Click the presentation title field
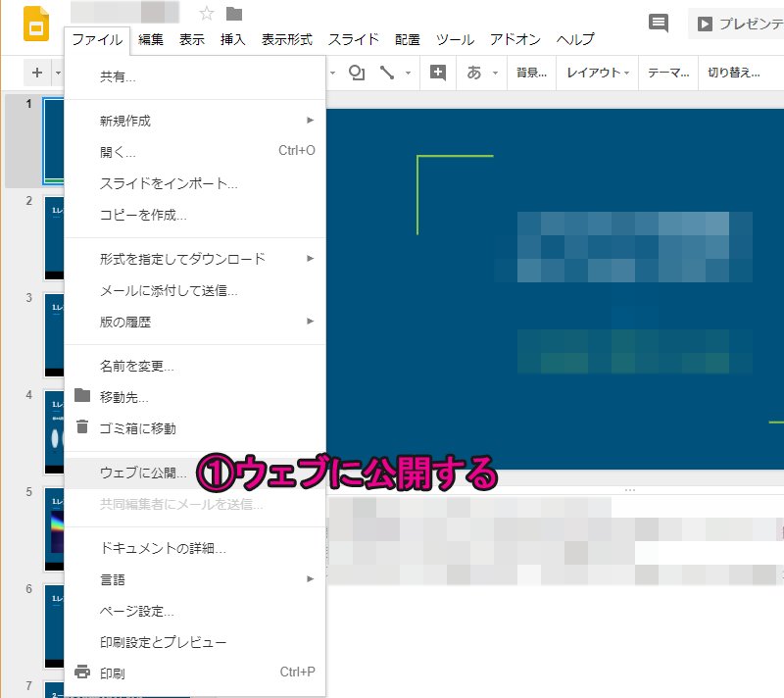This screenshot has height=698, width=784. [x=124, y=12]
